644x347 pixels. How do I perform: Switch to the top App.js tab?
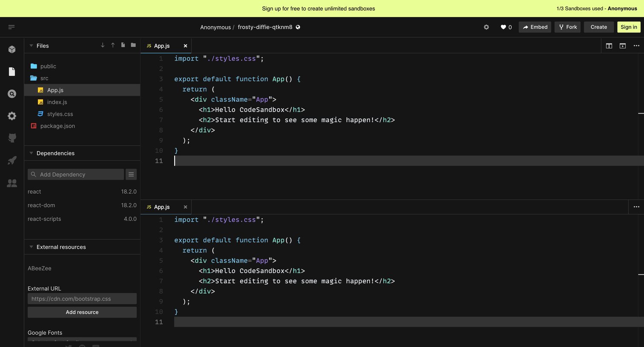click(166, 46)
